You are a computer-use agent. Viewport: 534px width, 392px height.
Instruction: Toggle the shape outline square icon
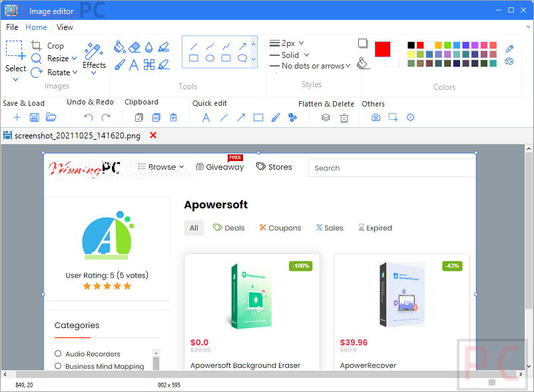tap(363, 43)
